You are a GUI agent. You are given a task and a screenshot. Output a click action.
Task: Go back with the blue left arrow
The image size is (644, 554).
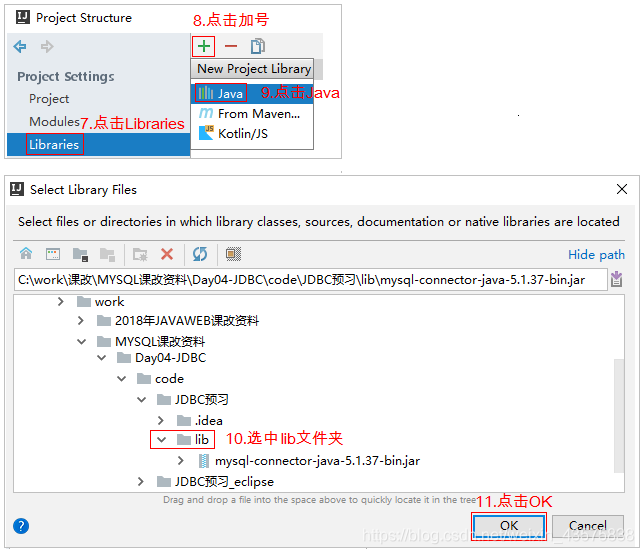click(x=20, y=46)
